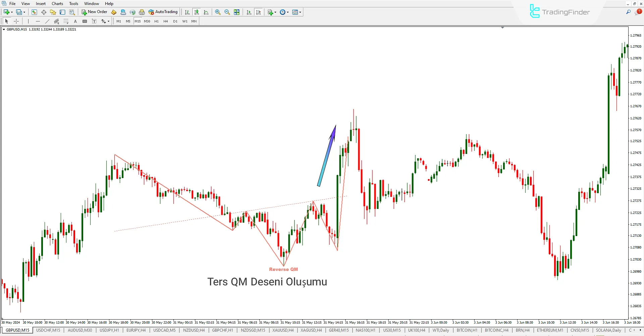Toggle chart shift from right edge
This screenshot has height=336, width=644.
click(259, 12)
